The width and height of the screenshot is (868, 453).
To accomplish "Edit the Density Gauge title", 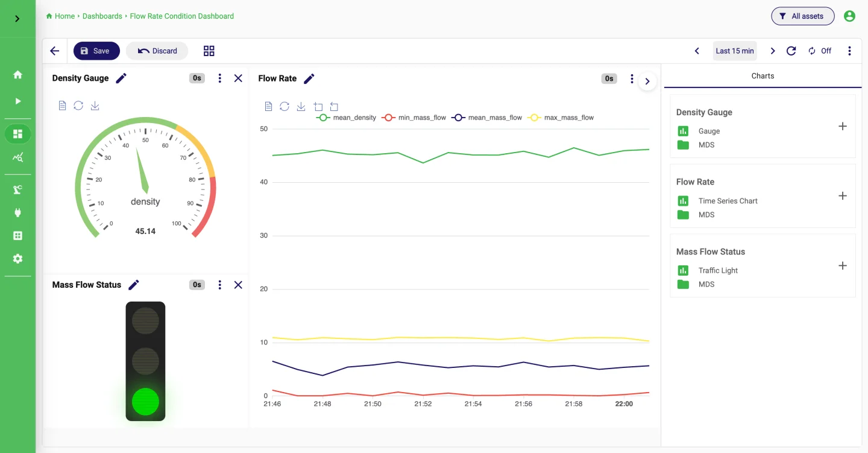I will click(121, 78).
